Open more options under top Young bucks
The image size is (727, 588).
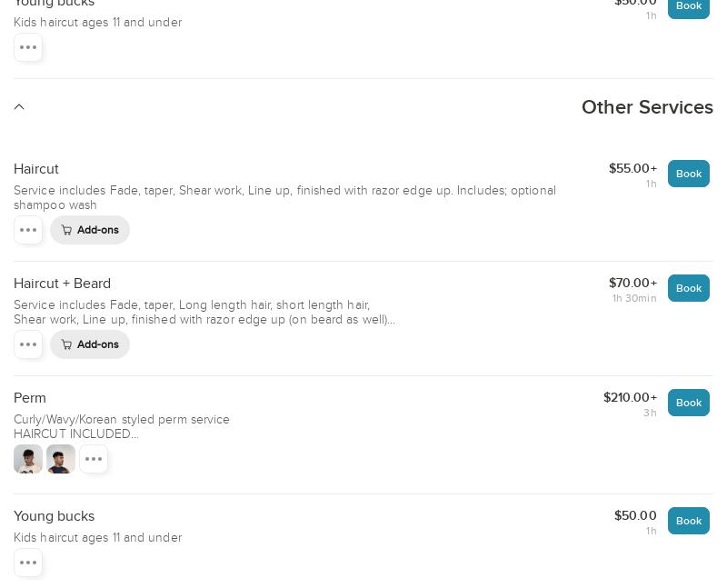click(x=28, y=47)
